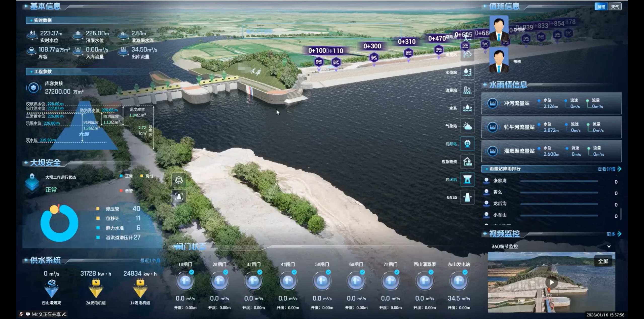Click the GNSS monitoring layer icon
The width and height of the screenshot is (644, 319).
(467, 197)
